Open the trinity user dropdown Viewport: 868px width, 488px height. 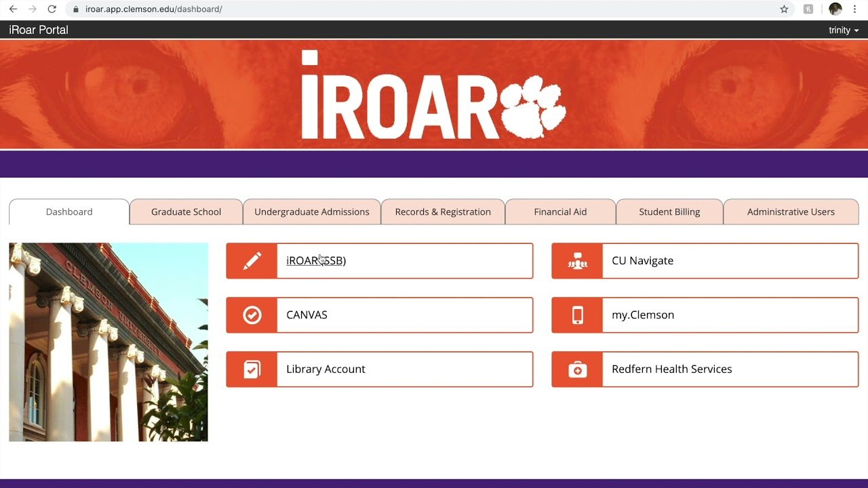844,30
